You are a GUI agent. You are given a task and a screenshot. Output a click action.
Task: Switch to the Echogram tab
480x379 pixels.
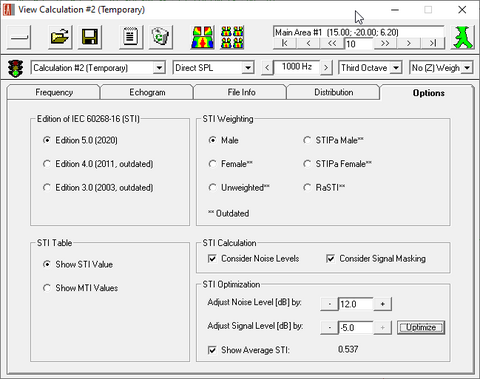[147, 92]
